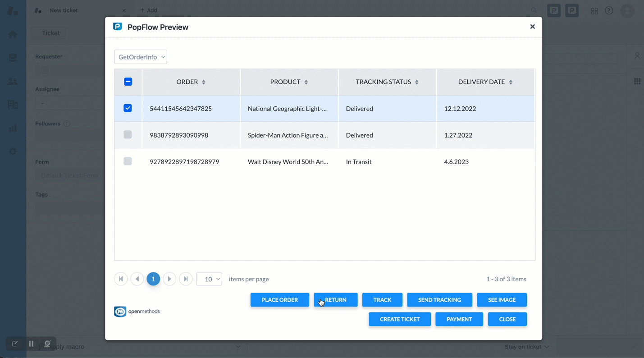Click the CREATE TICKET button
Screen dimensions: 644x358
pos(399,319)
